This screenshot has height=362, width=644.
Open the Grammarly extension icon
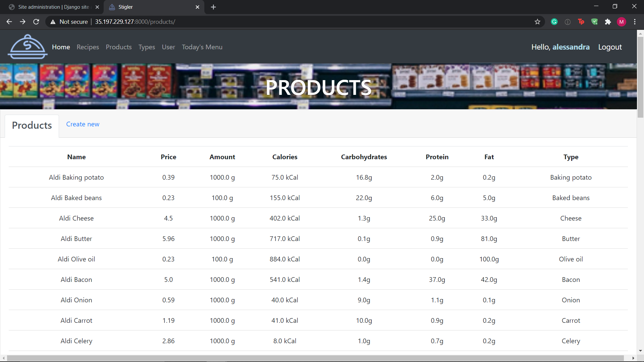[554, 22]
